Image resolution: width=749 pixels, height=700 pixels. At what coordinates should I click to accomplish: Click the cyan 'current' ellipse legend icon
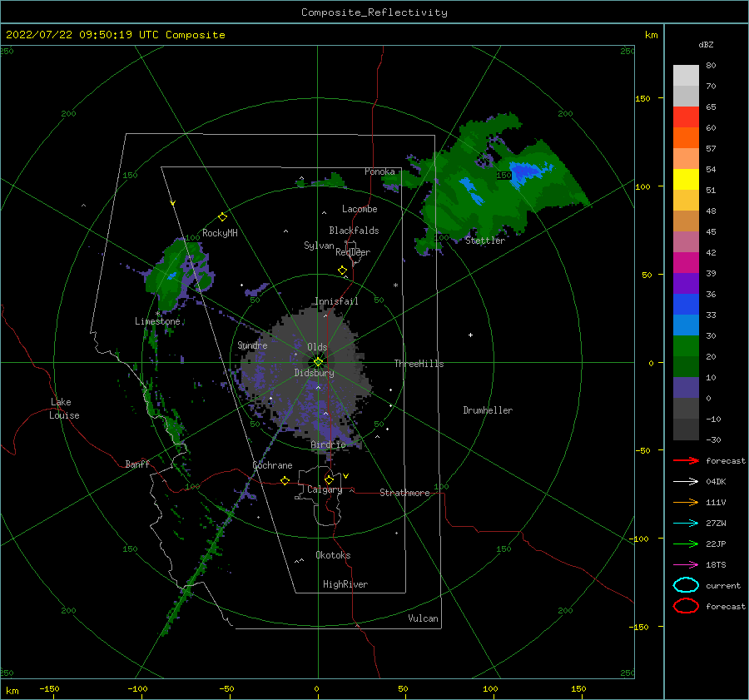(686, 585)
